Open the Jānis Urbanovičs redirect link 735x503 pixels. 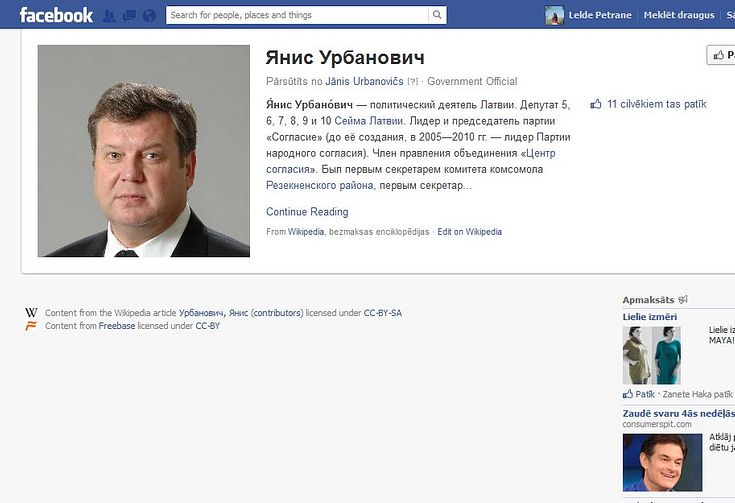pyautogui.click(x=364, y=82)
